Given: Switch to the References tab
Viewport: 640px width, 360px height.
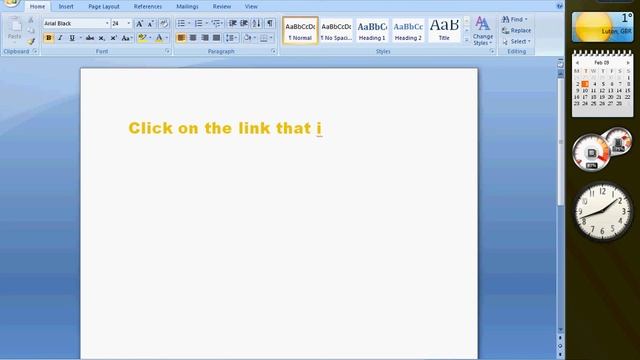Looking at the screenshot, I should (x=148, y=7).
